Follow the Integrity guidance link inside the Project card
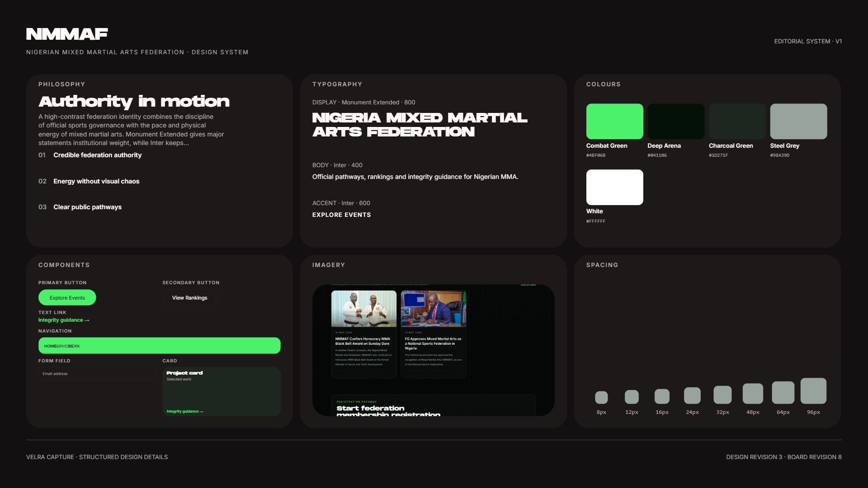Viewport: 868px width, 488px height. click(185, 411)
